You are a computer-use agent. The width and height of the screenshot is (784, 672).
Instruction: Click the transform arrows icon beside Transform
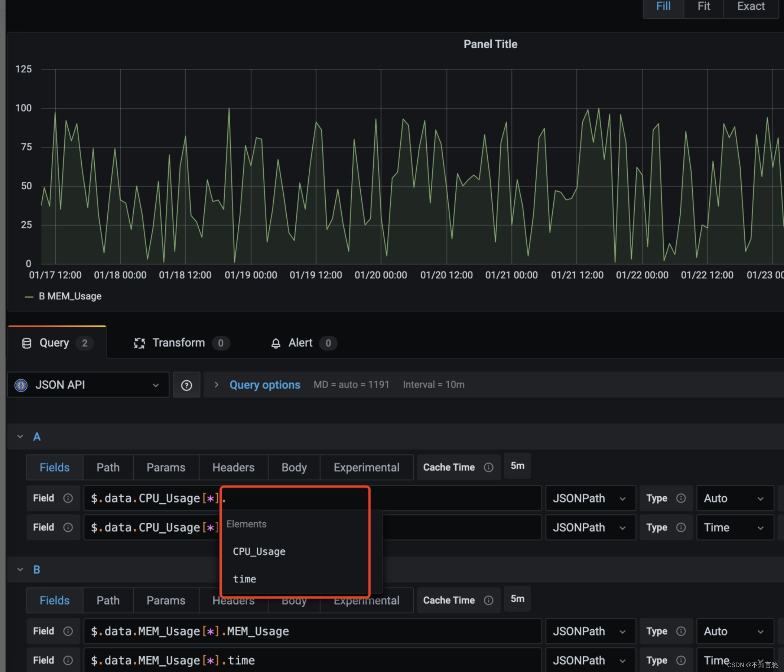click(140, 343)
